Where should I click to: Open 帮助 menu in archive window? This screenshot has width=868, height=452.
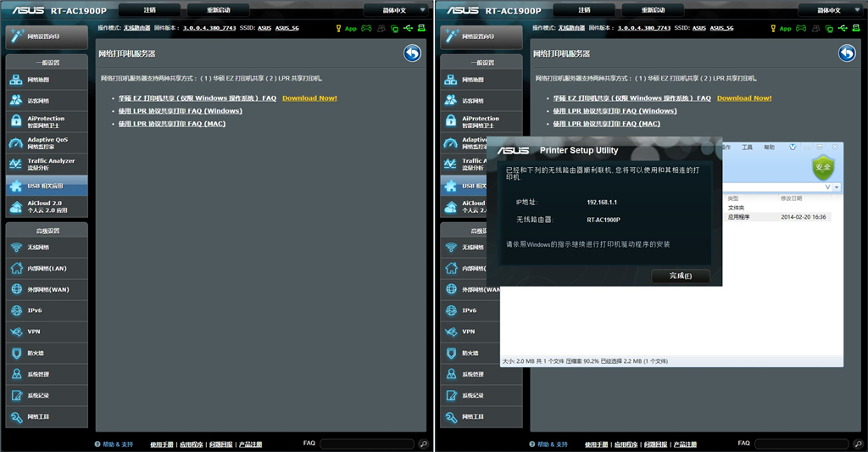coord(770,148)
